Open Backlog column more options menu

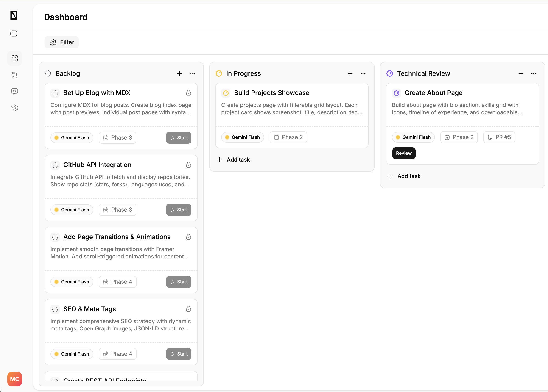(192, 73)
